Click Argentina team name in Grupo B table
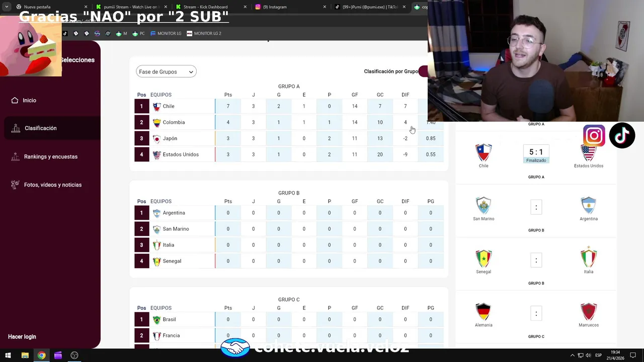This screenshot has width=644, height=362. pos(174,213)
